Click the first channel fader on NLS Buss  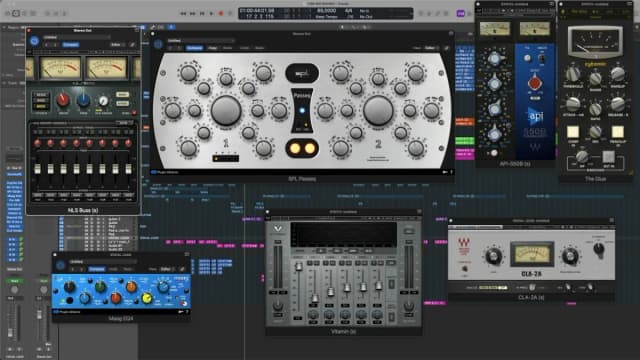click(38, 169)
